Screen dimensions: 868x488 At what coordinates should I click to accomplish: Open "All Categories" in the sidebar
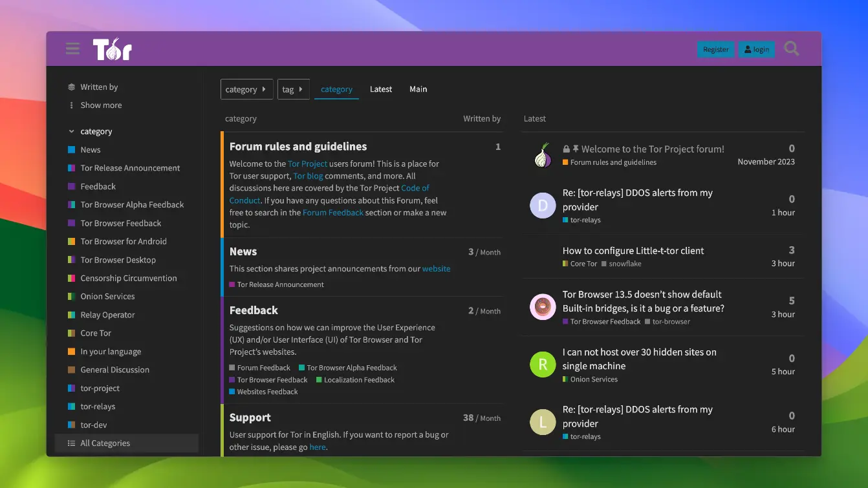pos(105,443)
